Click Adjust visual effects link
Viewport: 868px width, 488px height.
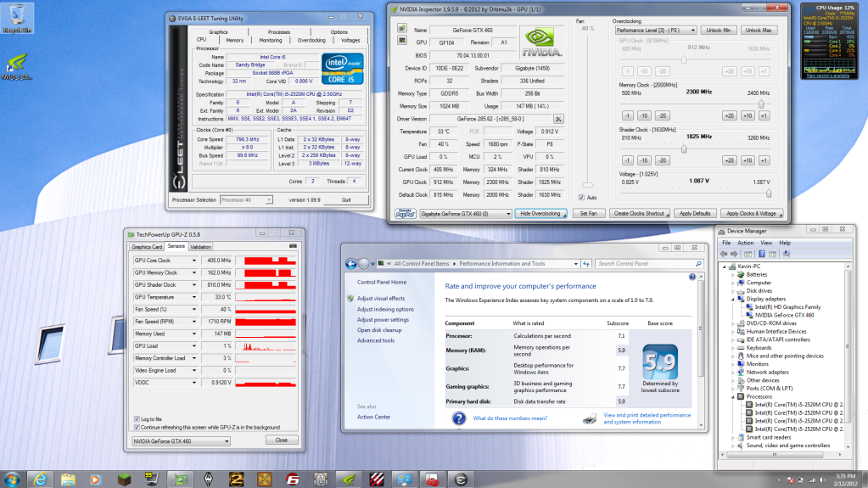click(x=381, y=299)
